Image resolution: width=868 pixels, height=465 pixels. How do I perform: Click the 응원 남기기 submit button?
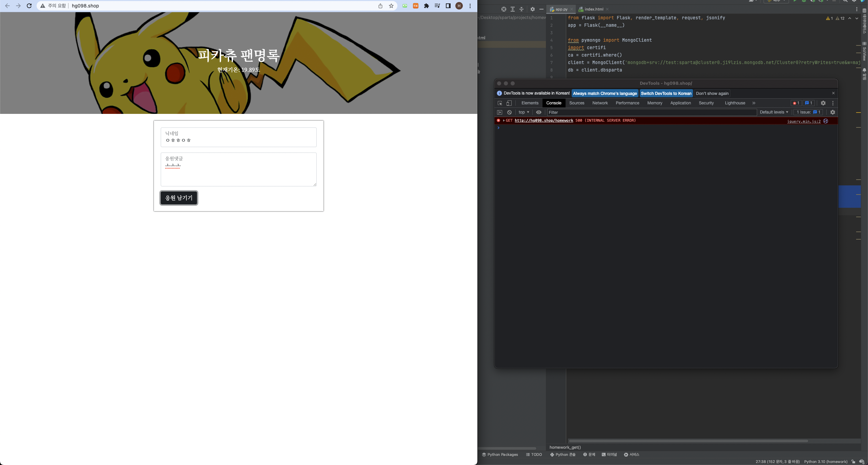point(179,198)
